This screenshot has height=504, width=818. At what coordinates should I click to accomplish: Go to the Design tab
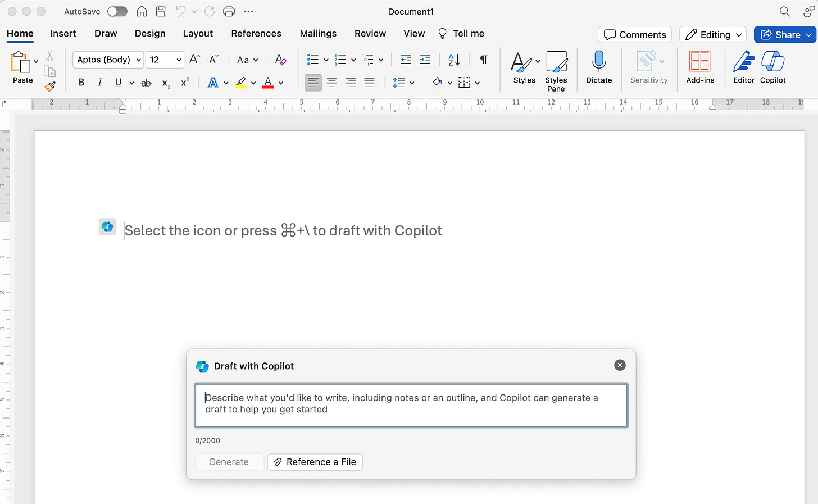coord(150,33)
